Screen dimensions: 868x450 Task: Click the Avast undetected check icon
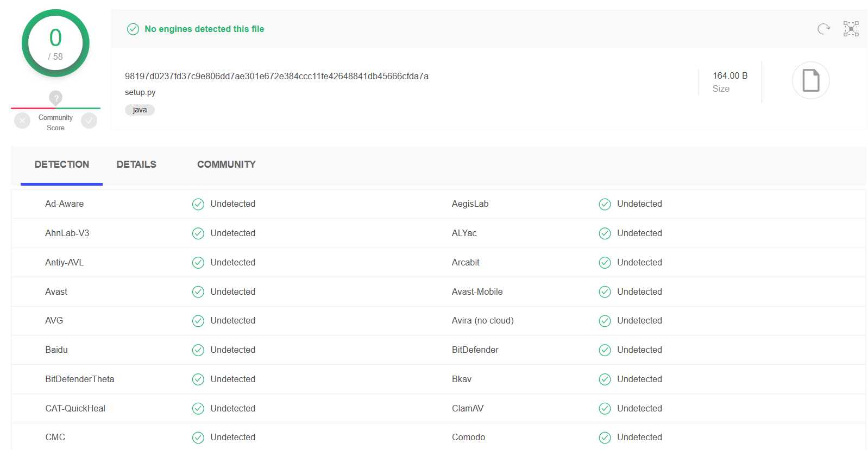pyautogui.click(x=198, y=292)
